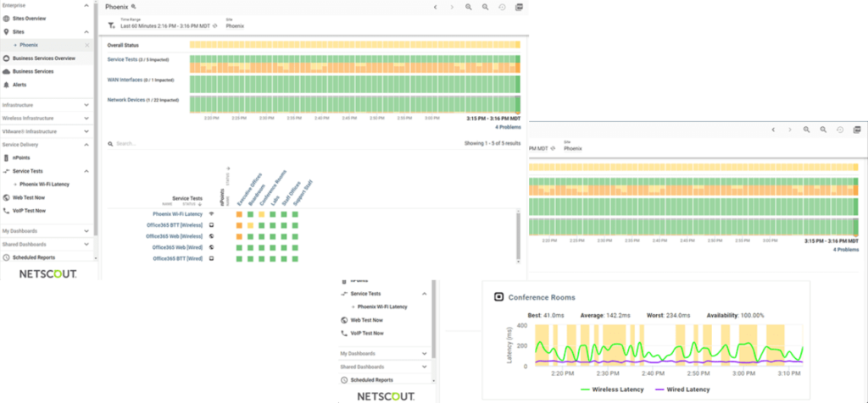Select nPoints under Service Delivery in left sidebar
This screenshot has height=403, width=868.
point(22,157)
